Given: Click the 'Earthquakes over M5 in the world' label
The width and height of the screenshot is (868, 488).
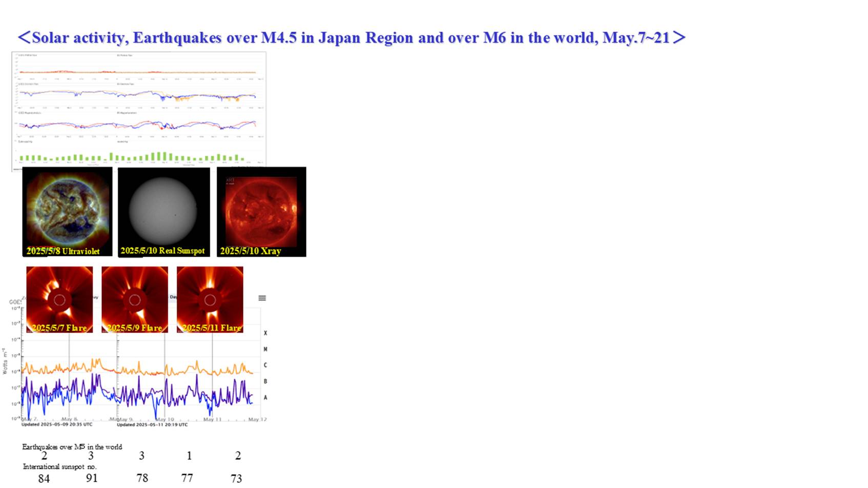Looking at the screenshot, I should coord(72,447).
